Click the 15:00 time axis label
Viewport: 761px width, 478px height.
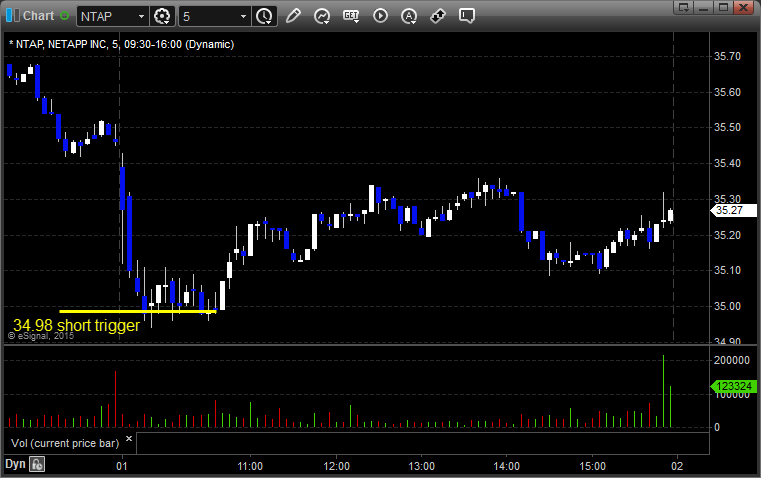(x=592, y=466)
